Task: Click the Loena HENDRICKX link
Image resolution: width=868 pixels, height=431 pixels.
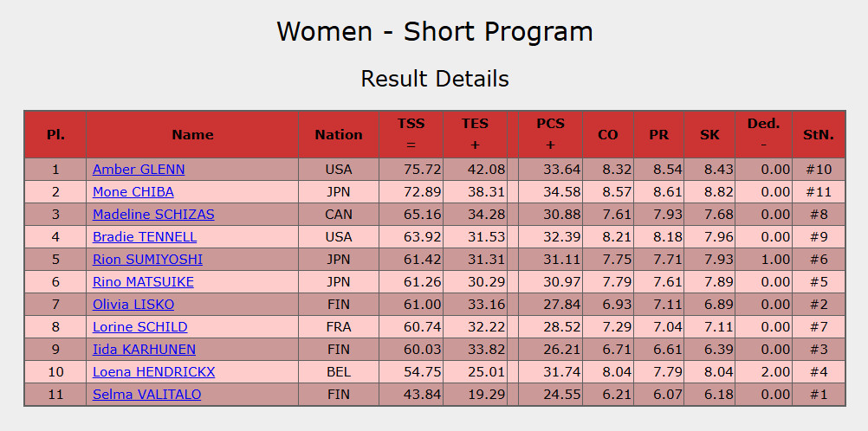Action: [153, 372]
